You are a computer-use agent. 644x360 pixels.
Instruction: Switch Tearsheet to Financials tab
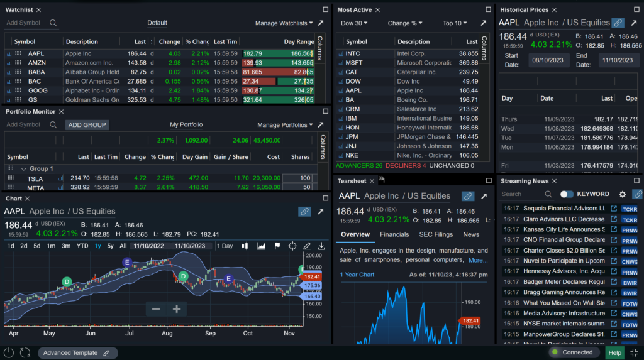(x=394, y=234)
